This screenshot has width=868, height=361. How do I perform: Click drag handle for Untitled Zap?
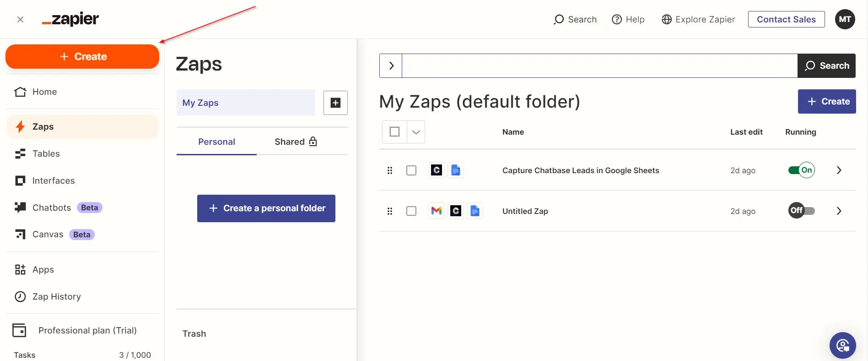(390, 211)
